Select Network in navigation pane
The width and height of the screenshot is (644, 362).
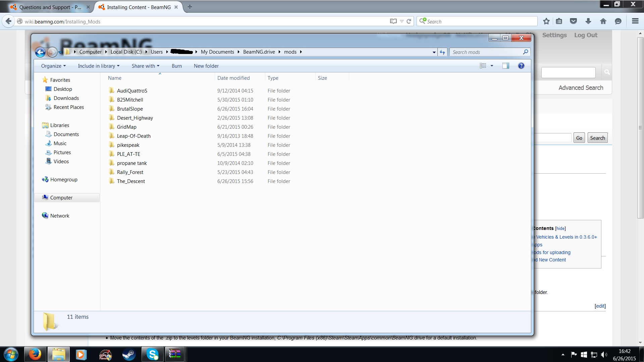[60, 216]
